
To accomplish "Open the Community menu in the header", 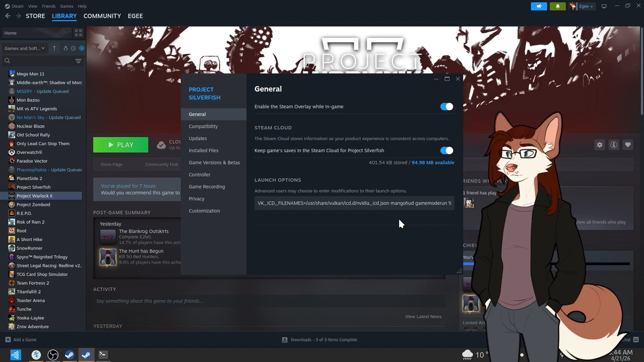I will click(x=102, y=16).
